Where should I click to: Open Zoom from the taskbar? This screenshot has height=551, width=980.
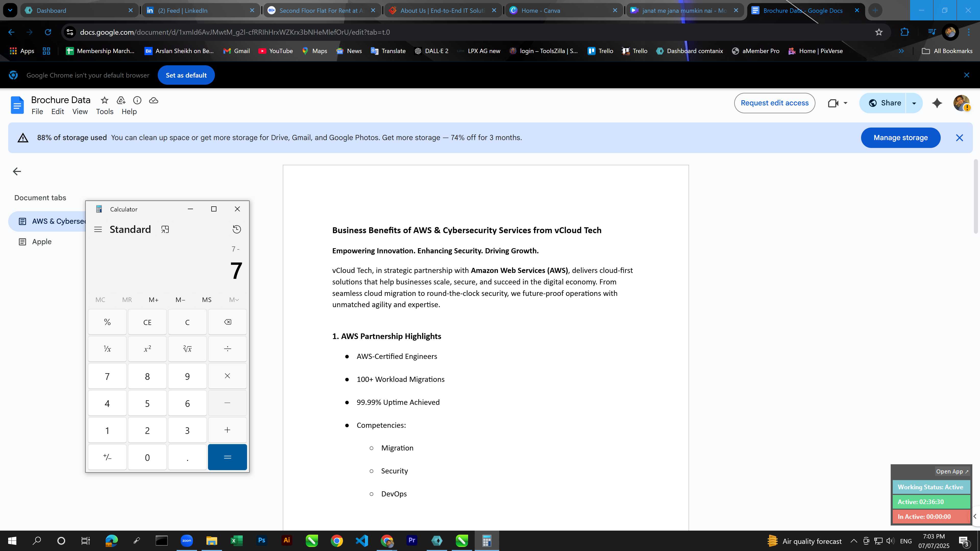click(186, 540)
